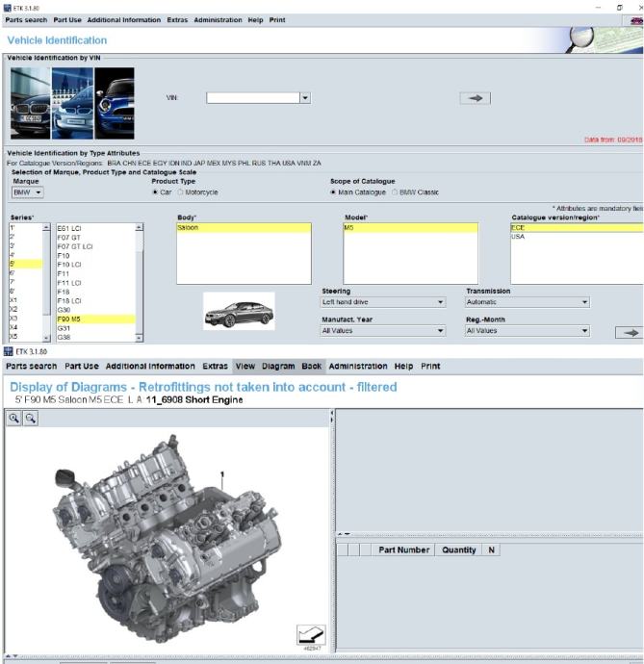
Task: Open the Steering dropdown
Action: [x=383, y=302]
